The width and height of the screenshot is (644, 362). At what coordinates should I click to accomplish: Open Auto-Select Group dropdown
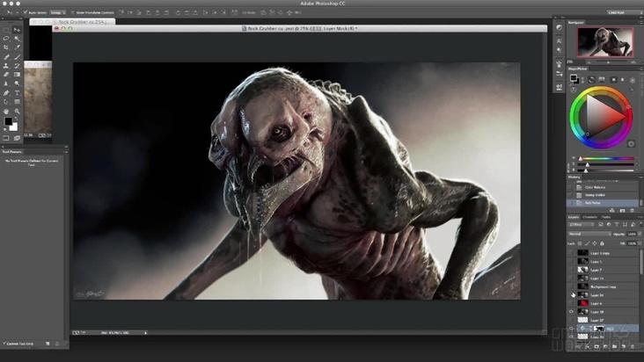[57, 12]
